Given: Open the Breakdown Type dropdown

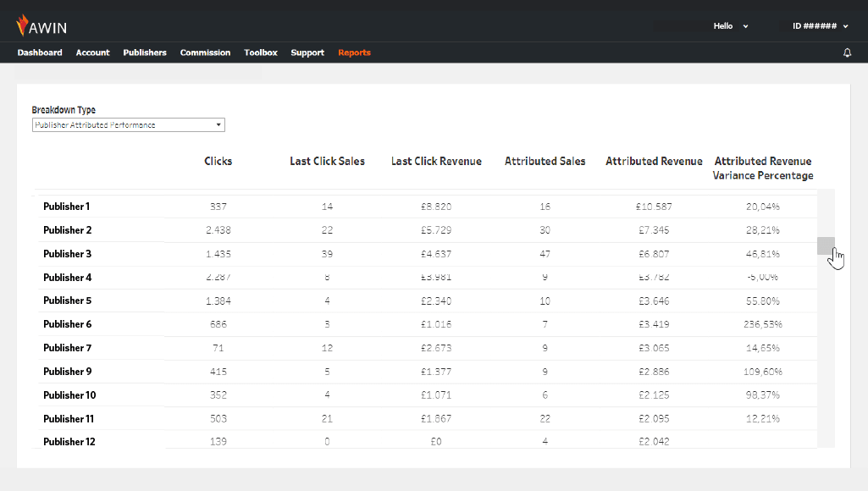Looking at the screenshot, I should pyautogui.click(x=128, y=125).
